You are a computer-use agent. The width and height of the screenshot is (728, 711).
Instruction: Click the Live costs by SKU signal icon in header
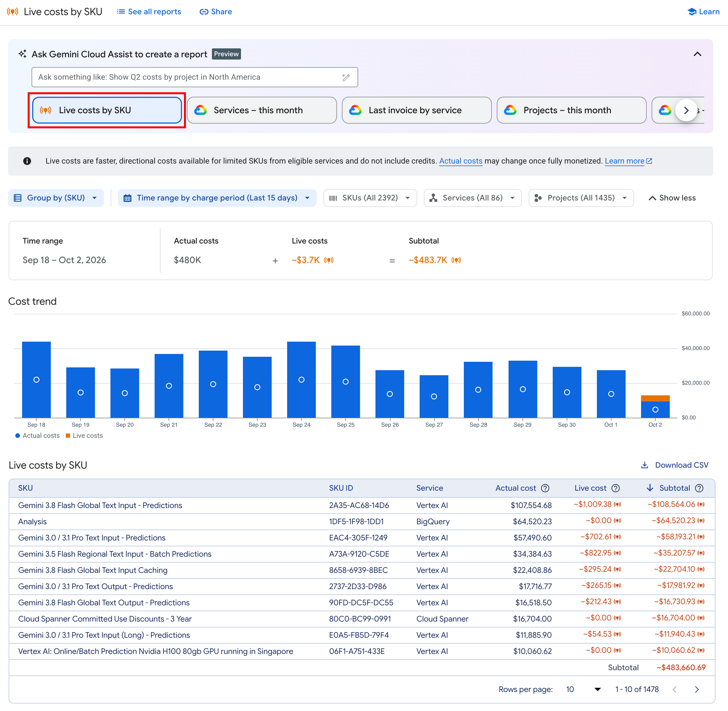point(12,11)
